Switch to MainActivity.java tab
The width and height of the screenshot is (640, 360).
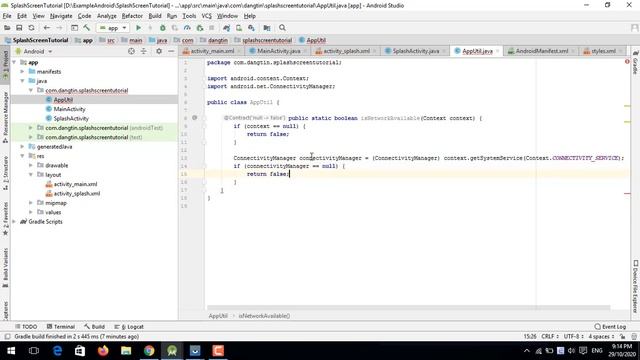279,51
